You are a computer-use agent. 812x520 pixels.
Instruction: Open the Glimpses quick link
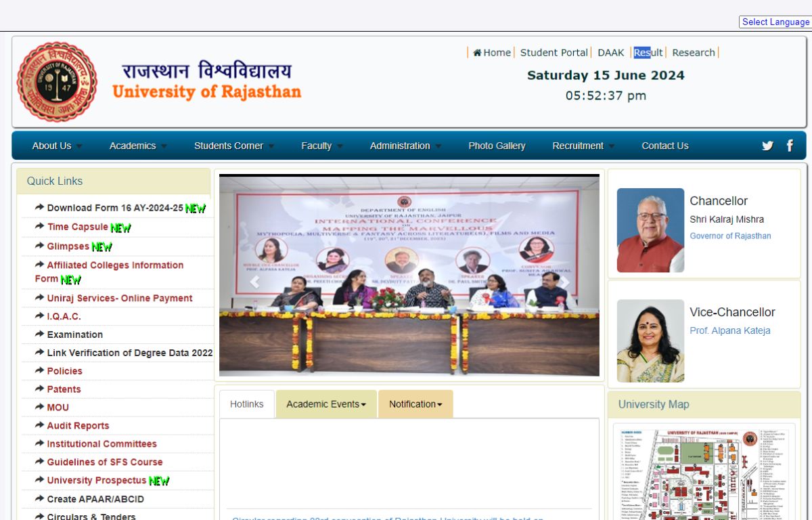[68, 246]
